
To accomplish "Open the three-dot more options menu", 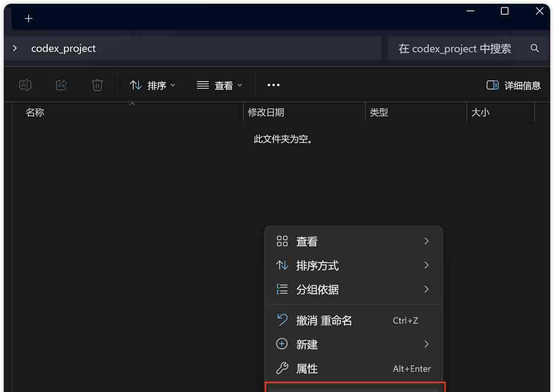I will tap(274, 85).
